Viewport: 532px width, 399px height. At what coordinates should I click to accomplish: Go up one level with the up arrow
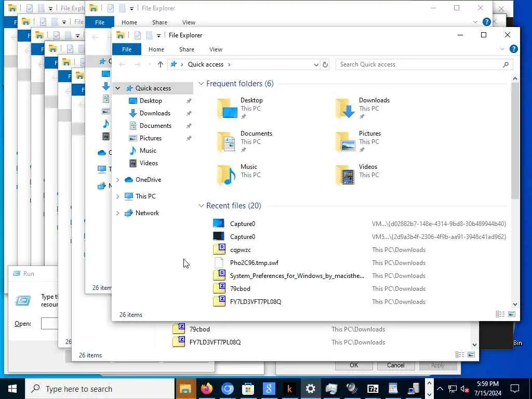(160, 64)
